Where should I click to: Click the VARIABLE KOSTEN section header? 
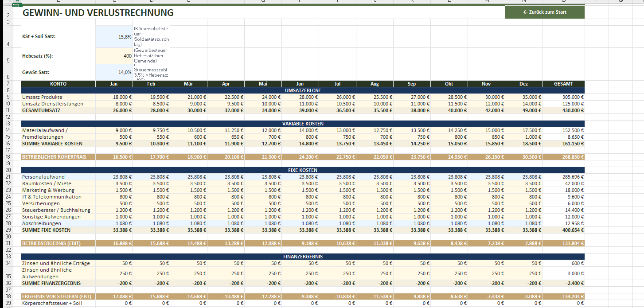[303, 124]
